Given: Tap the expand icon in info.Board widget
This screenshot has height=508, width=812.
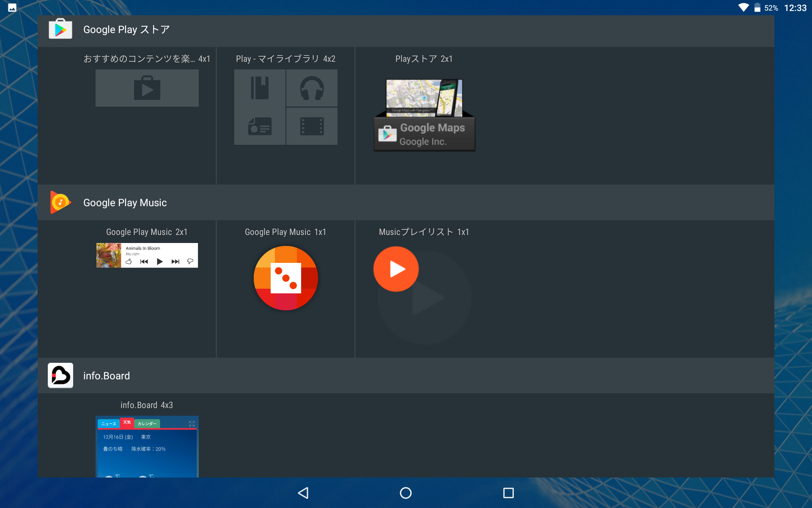Looking at the screenshot, I should pos(192,424).
